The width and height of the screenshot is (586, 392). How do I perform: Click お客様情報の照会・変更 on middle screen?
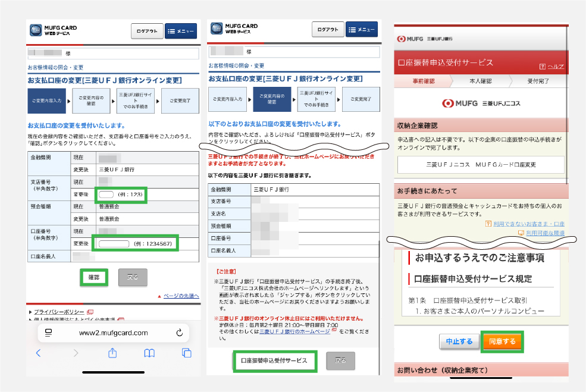[x=236, y=65]
